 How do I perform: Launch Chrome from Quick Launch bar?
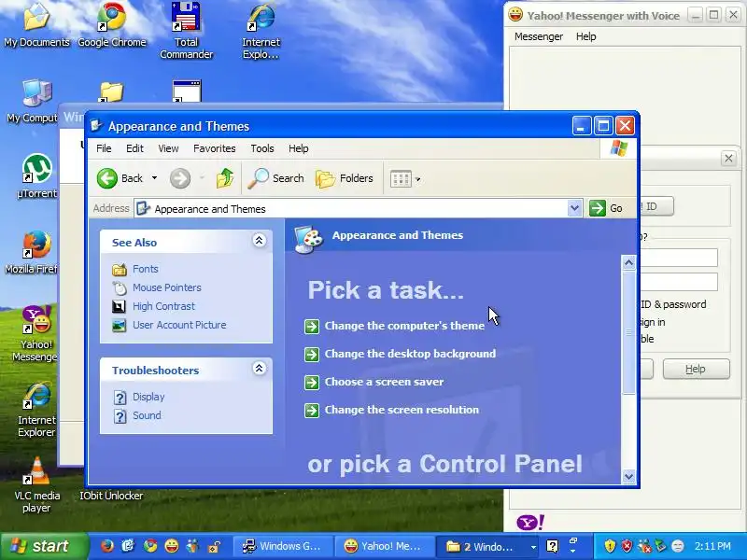click(150, 546)
